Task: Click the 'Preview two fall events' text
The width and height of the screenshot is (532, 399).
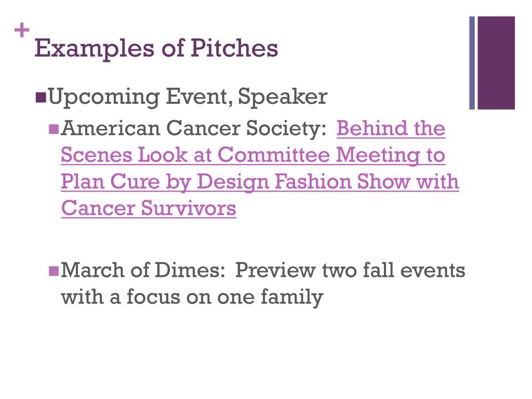Action: coord(350,270)
